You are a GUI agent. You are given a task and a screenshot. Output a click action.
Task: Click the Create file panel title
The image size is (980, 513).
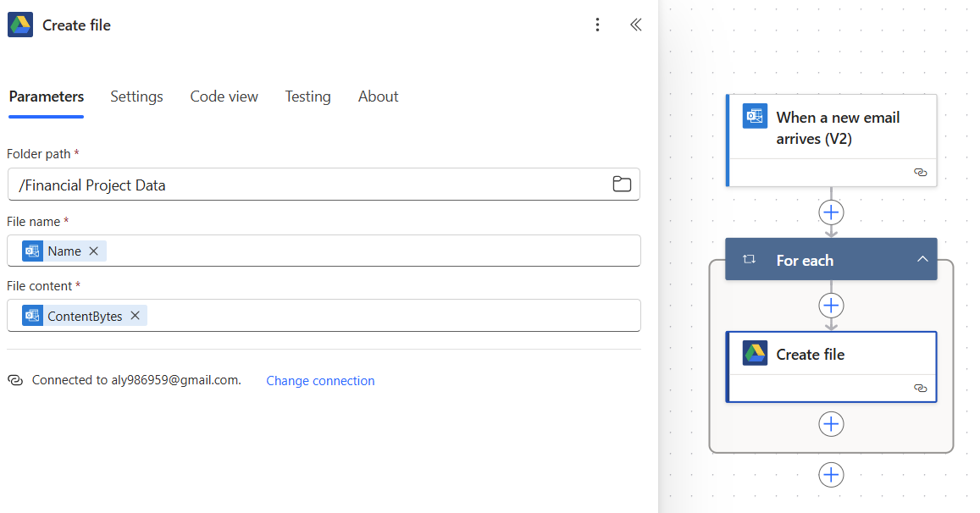pyautogui.click(x=76, y=25)
